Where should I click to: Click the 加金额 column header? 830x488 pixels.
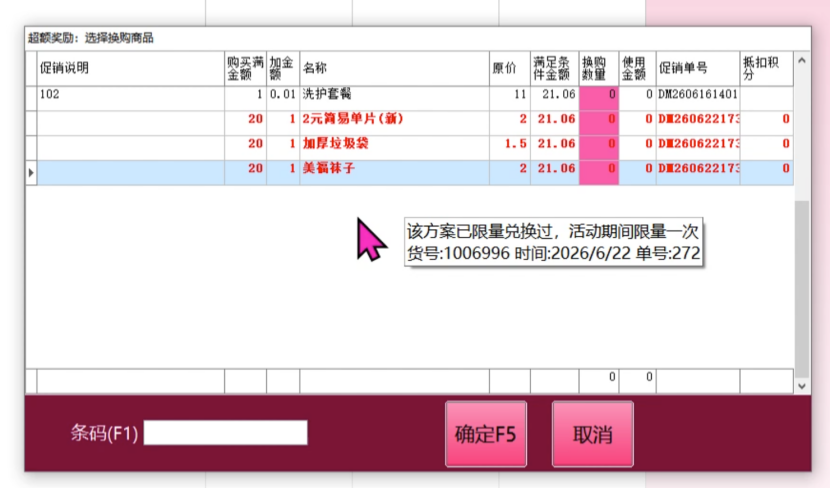click(283, 68)
